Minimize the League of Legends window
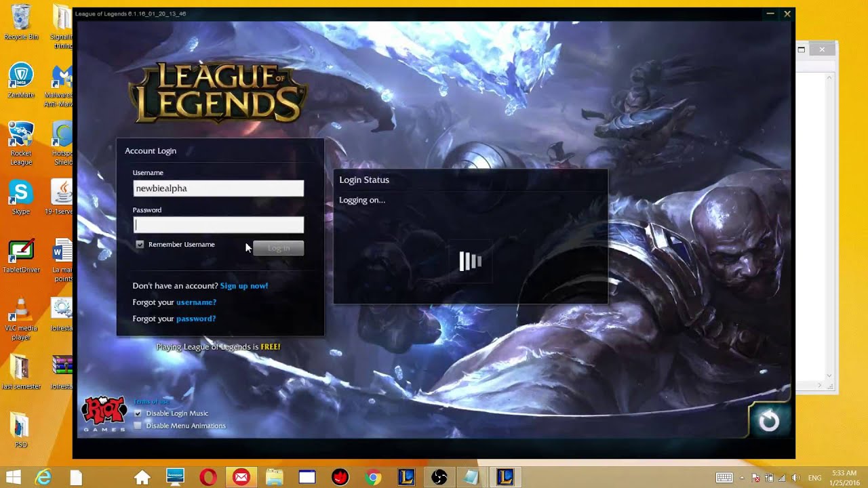The width and height of the screenshot is (868, 488). tap(770, 14)
